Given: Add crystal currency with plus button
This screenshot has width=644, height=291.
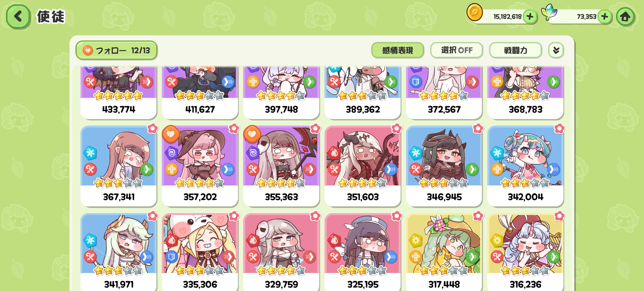Looking at the screenshot, I should pyautogui.click(x=604, y=17).
